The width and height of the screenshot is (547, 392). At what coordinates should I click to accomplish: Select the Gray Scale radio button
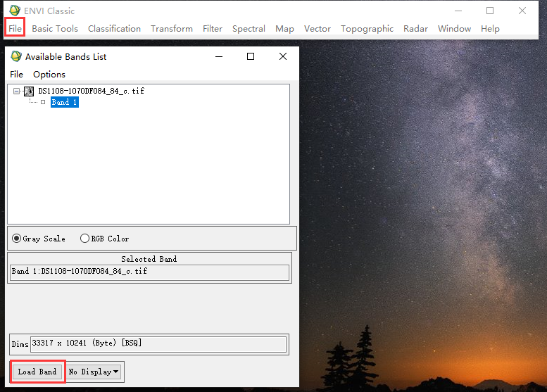[18, 239]
